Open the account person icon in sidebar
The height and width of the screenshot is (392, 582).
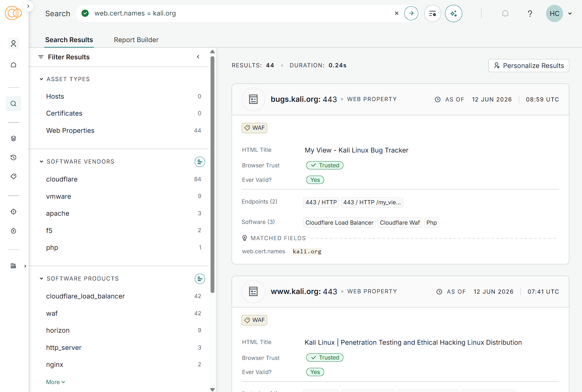pos(13,43)
